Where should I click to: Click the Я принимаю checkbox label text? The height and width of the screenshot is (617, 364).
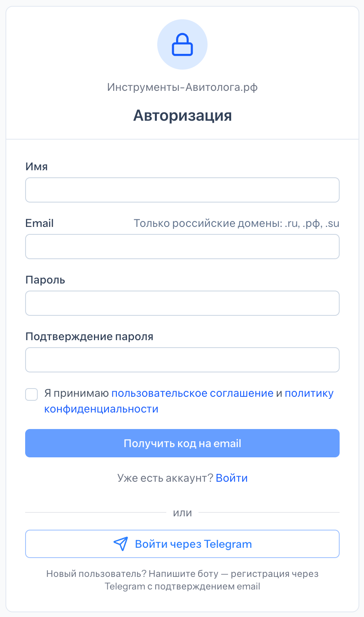coord(77,393)
